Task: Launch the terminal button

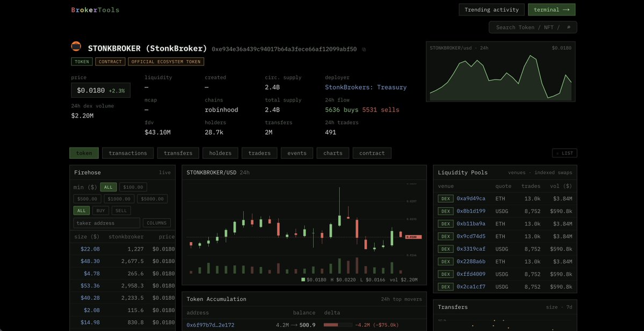Action: coord(552,10)
